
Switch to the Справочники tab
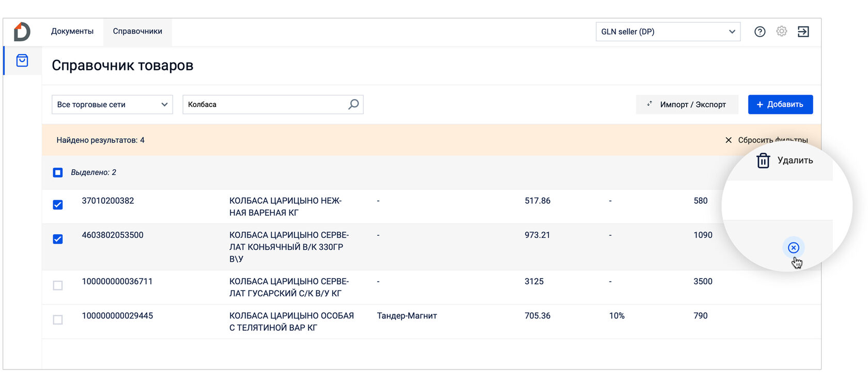137,31
